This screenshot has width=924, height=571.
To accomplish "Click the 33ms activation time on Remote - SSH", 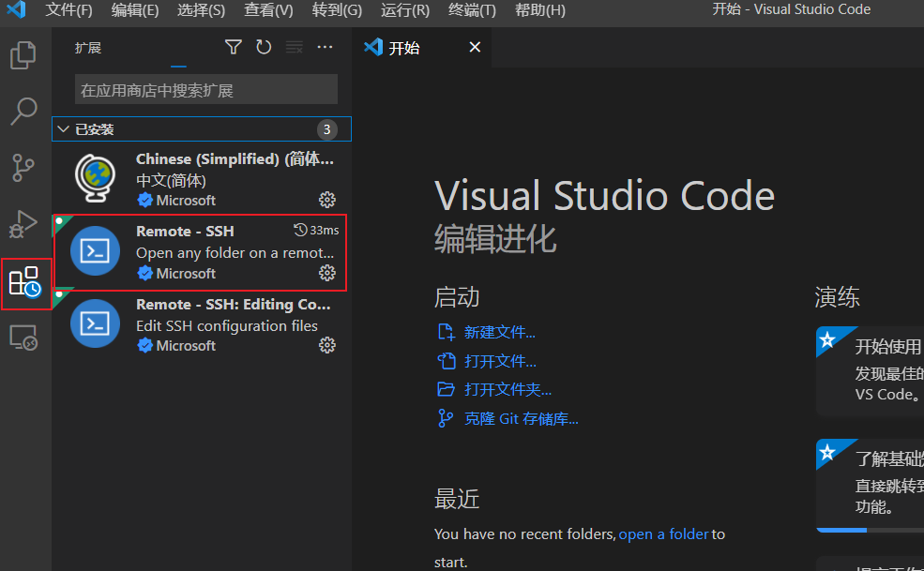I will (x=316, y=230).
